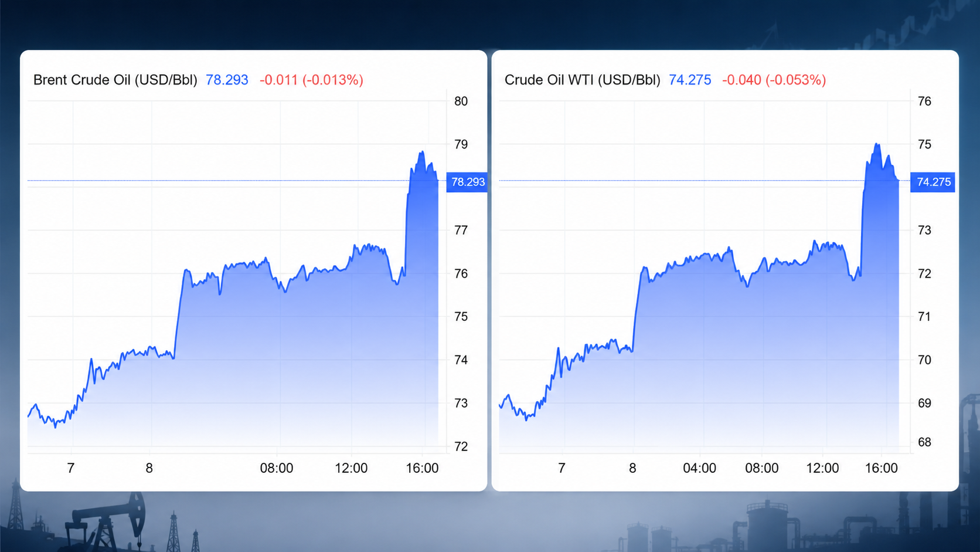Click the 12:00 time marker on Brent chart
This screenshot has width=980, height=552.
[x=351, y=468]
